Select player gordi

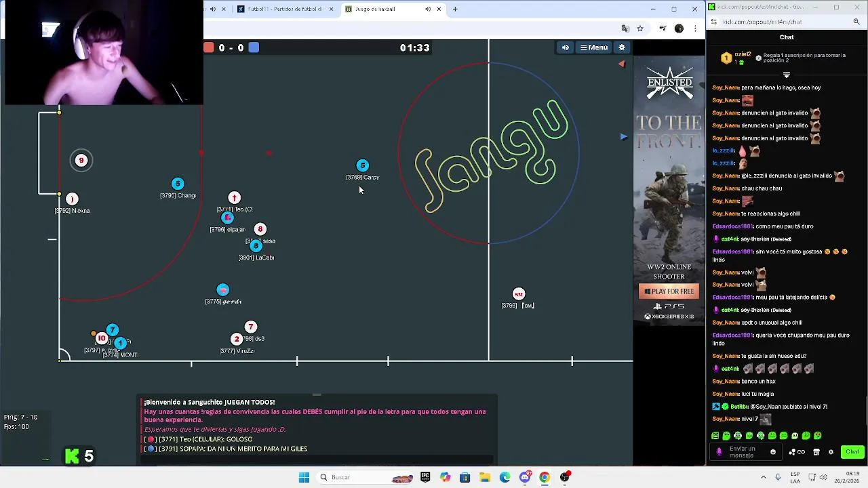click(222, 290)
